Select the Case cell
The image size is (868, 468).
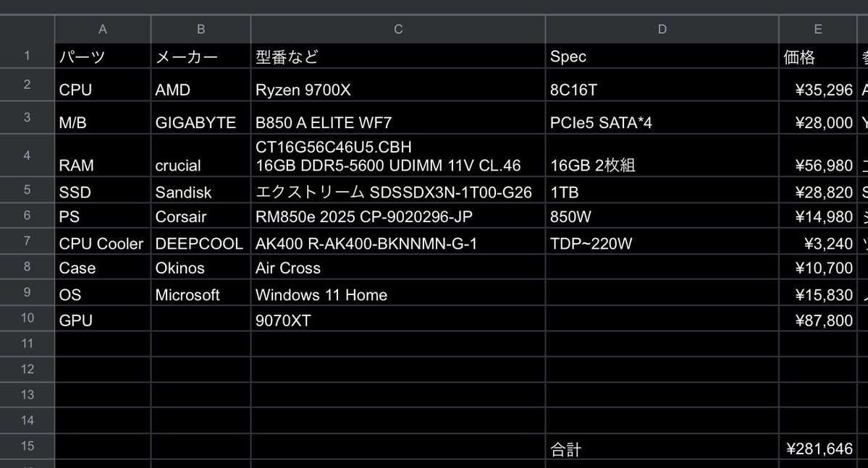pos(102,267)
